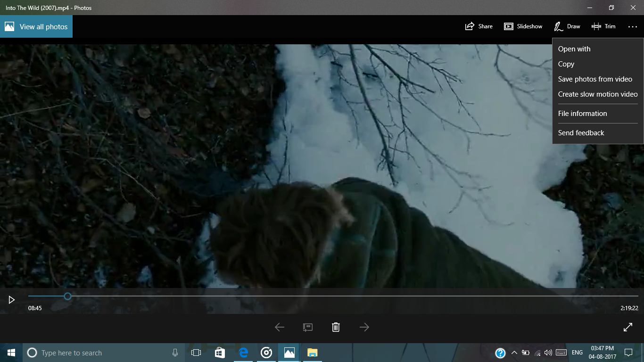Open the Windows Store taskbar icon
Image resolution: width=644 pixels, height=362 pixels.
click(x=219, y=353)
